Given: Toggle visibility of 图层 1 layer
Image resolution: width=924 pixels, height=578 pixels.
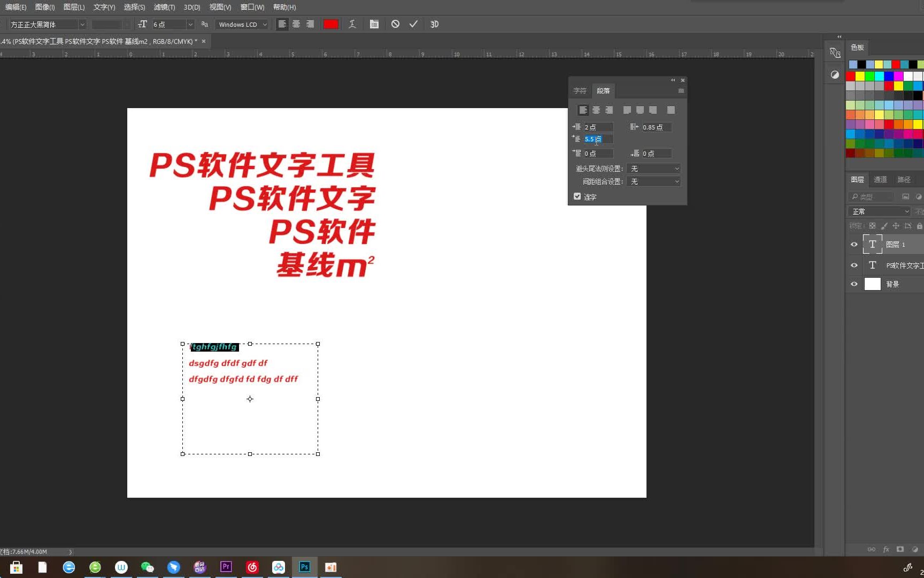Looking at the screenshot, I should point(854,244).
